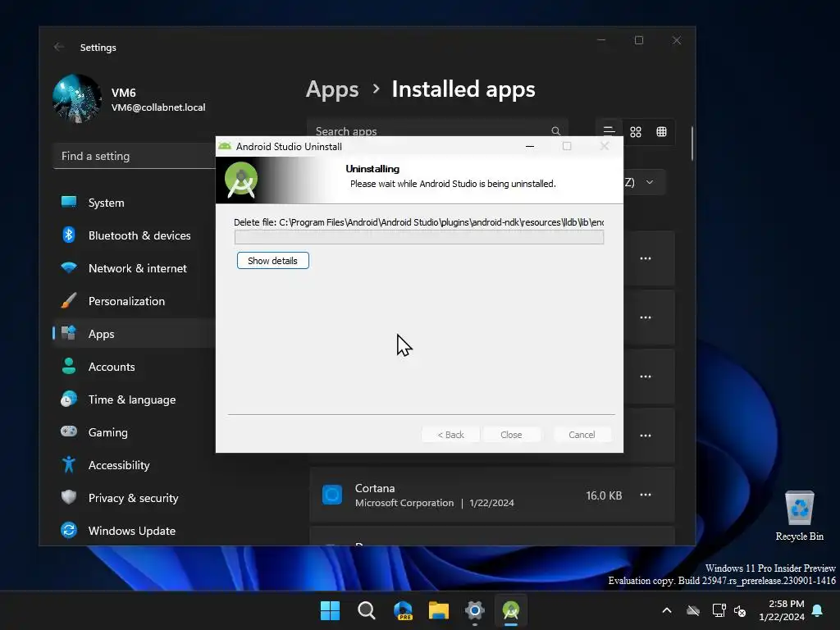Click the Accessibility figure icon
The height and width of the screenshot is (630, 840).
(69, 464)
